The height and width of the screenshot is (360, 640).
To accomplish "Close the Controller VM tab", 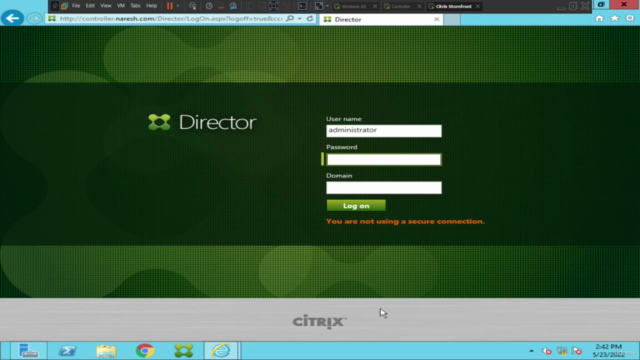I will coord(419,6).
